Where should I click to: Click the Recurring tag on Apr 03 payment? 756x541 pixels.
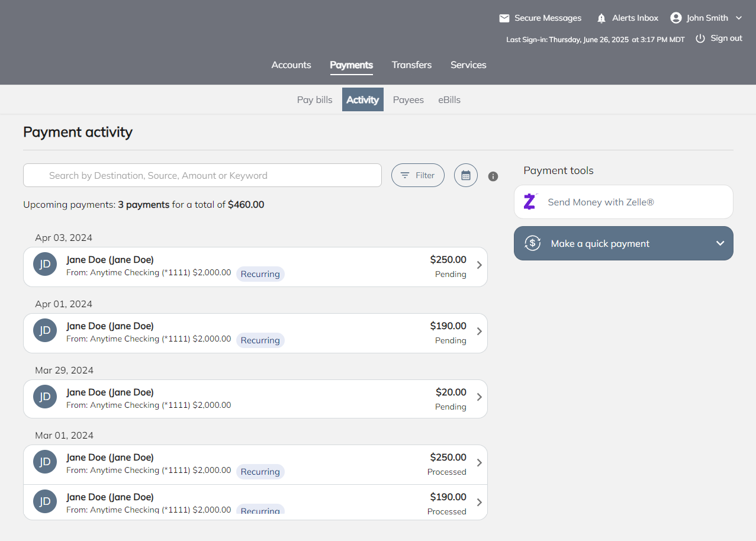click(x=260, y=274)
